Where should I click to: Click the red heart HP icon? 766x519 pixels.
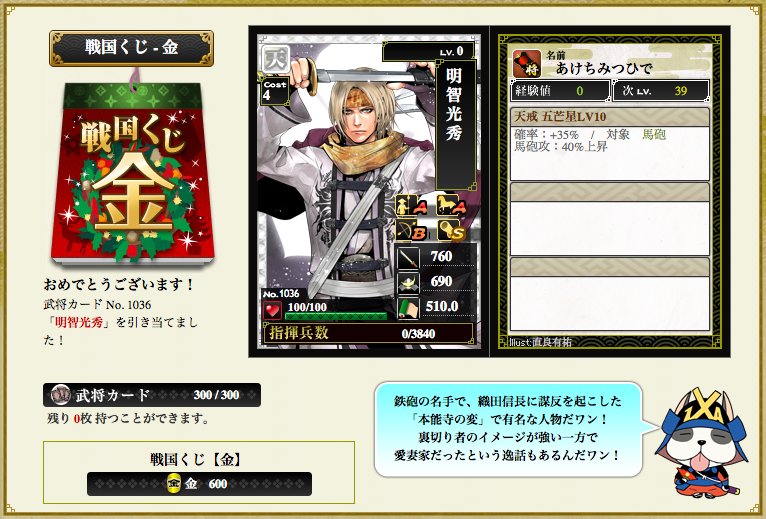273,310
